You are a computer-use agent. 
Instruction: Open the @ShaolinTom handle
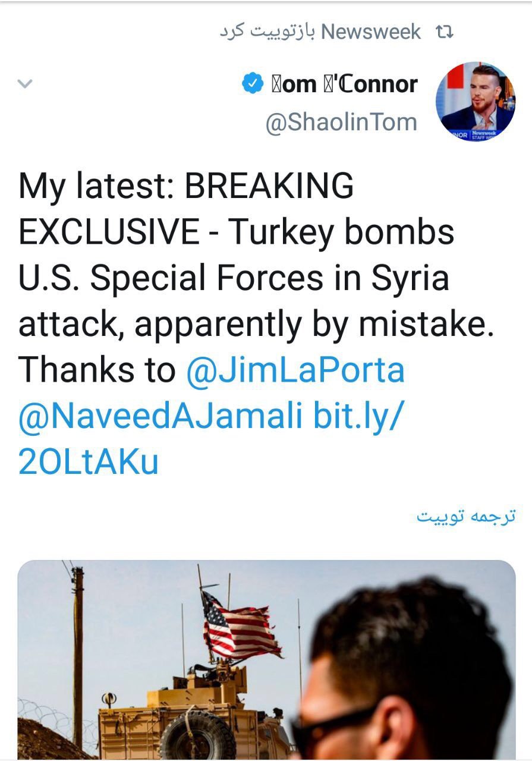tap(341, 122)
